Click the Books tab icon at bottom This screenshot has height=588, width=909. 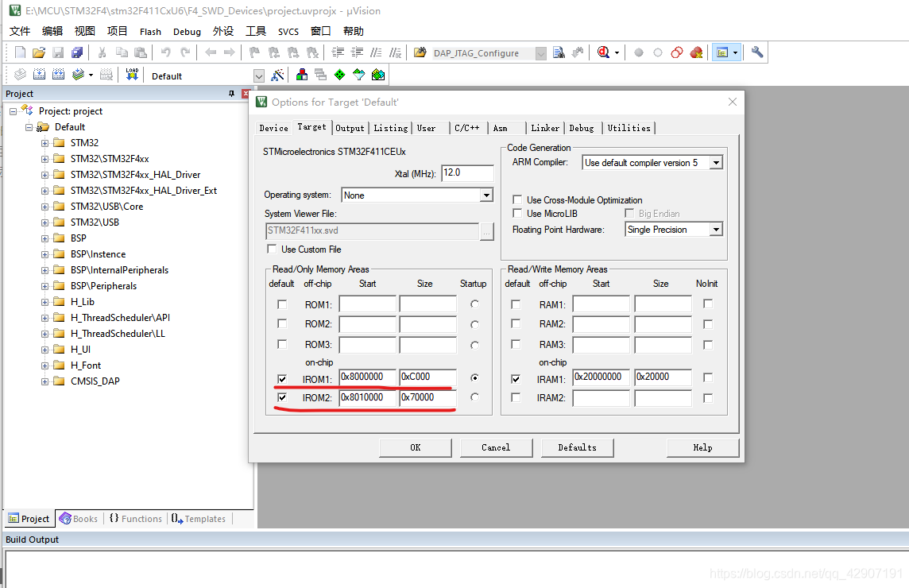coord(65,518)
